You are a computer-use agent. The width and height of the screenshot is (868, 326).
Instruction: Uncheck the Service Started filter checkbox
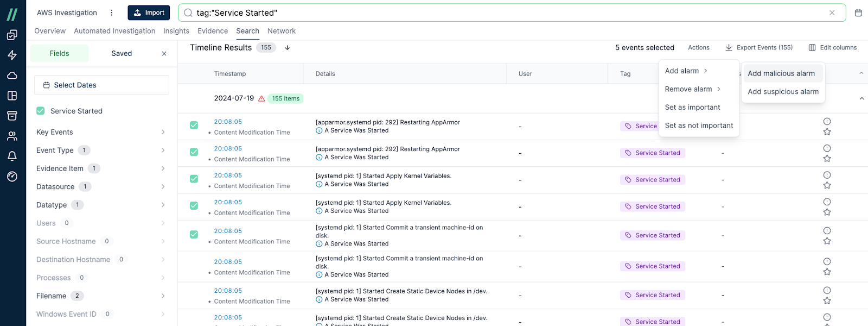pos(40,111)
